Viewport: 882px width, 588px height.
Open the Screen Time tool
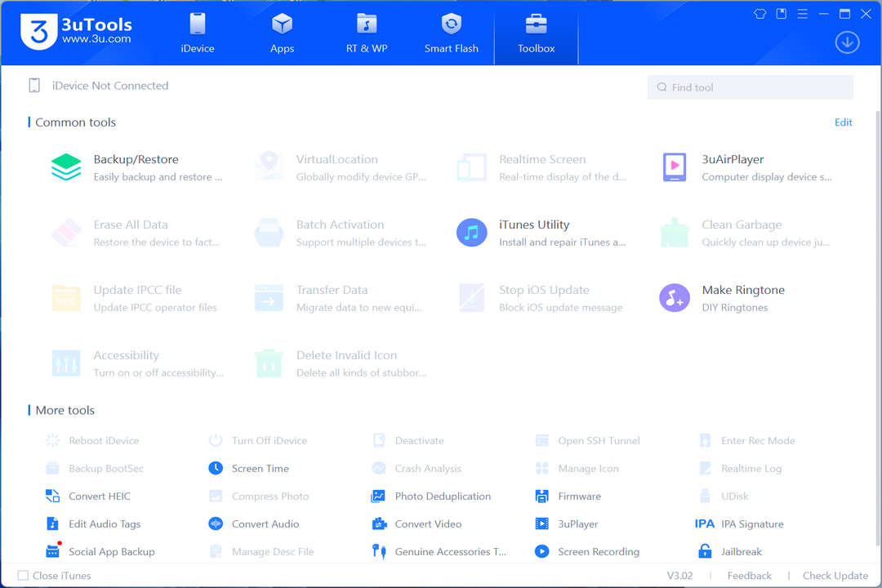(261, 468)
